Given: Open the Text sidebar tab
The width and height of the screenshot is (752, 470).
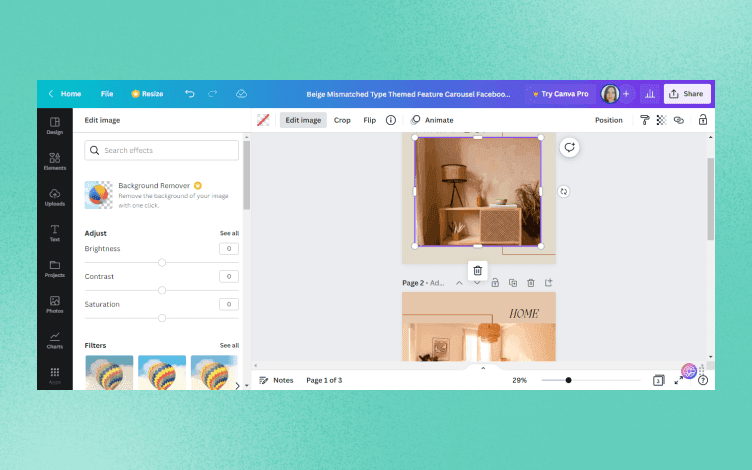Looking at the screenshot, I should click(55, 233).
